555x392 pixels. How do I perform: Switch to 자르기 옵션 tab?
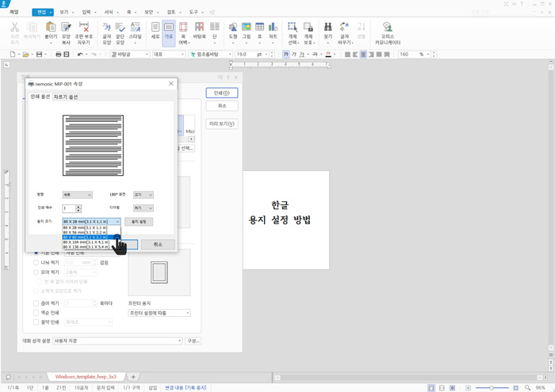(66, 97)
